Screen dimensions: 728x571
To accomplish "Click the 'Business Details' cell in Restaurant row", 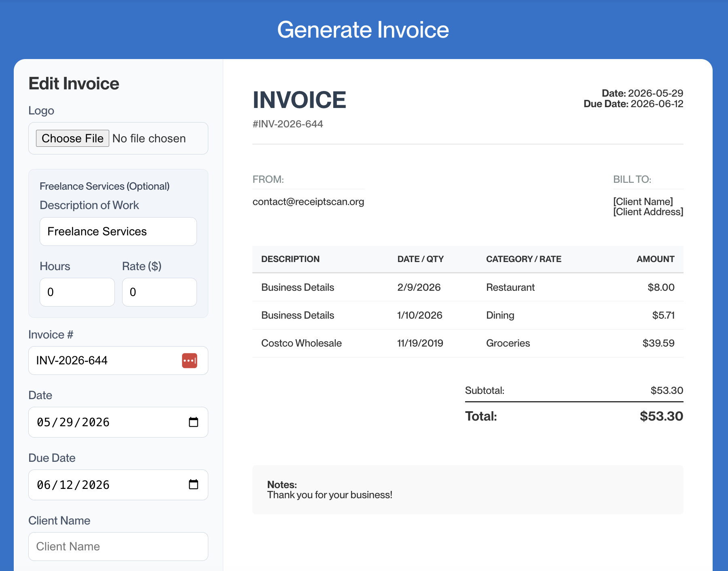I will pos(298,287).
